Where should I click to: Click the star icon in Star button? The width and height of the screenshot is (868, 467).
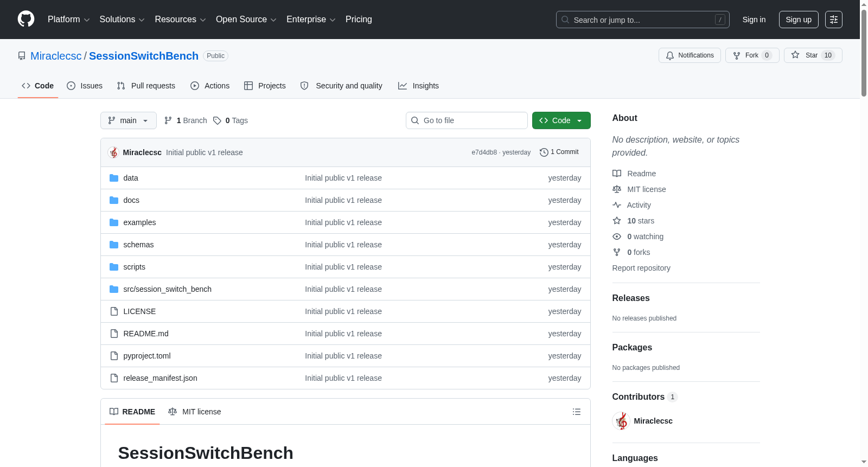point(795,55)
